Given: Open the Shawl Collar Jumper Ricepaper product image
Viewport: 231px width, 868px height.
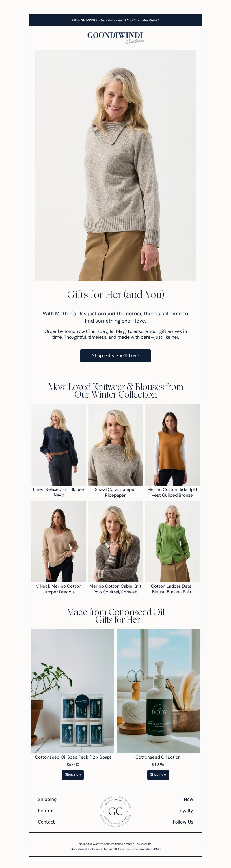Looking at the screenshot, I should [115, 444].
